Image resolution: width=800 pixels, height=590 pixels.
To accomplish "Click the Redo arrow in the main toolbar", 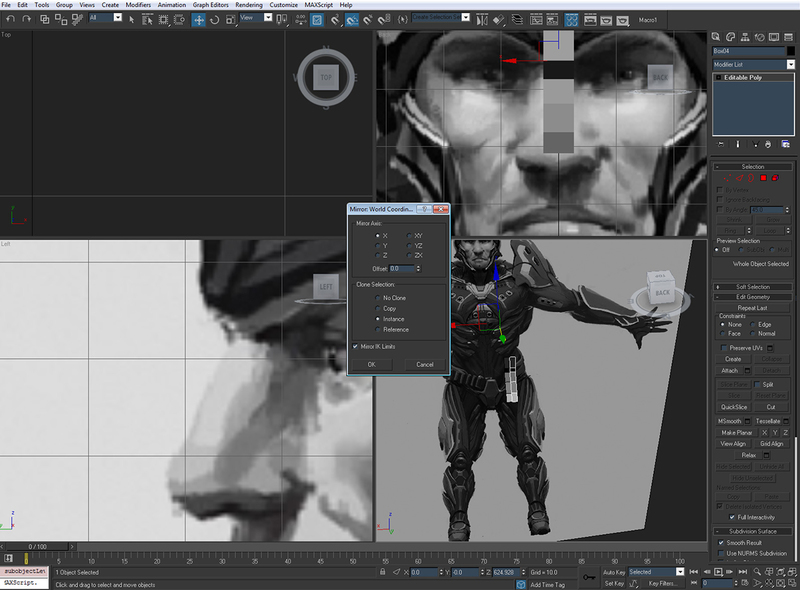I will [27, 19].
